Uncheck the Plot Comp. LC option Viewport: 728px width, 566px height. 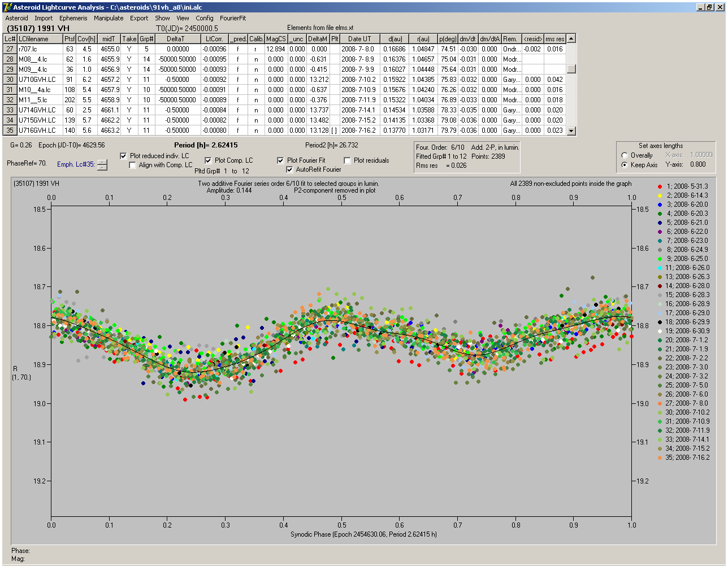pyautogui.click(x=208, y=160)
